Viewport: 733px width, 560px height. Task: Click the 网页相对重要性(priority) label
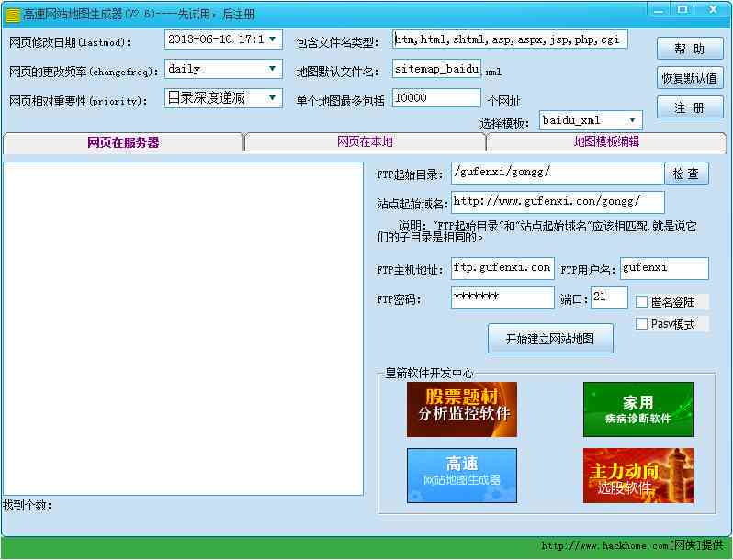pyautogui.click(x=78, y=101)
